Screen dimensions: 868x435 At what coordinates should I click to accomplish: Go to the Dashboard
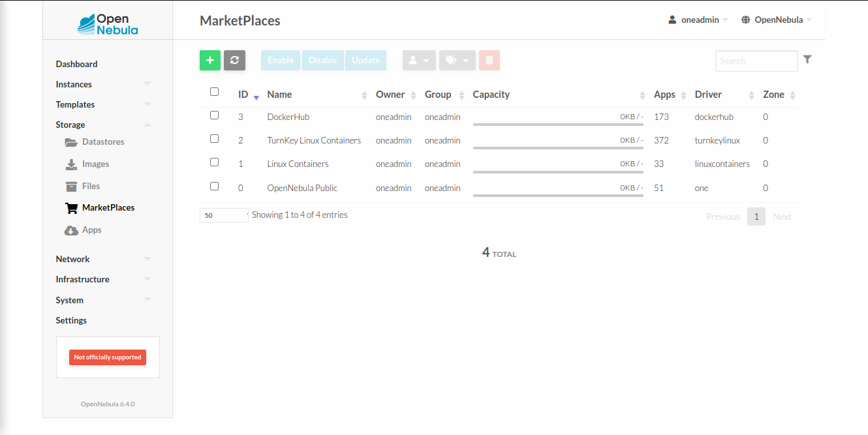coord(76,64)
